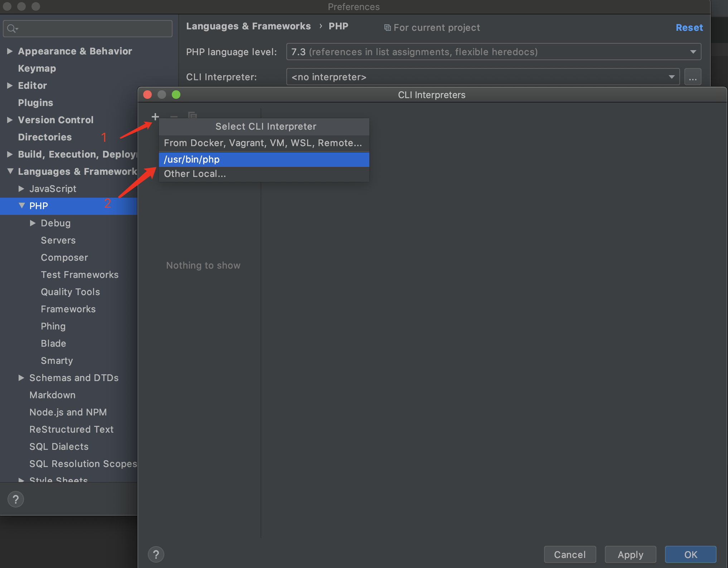Open the CLI Interpreter dropdown
728x568 pixels.
click(x=482, y=77)
